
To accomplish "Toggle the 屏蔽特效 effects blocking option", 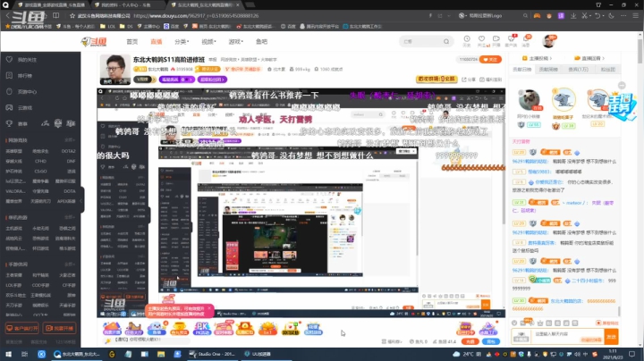I will coord(607,323).
